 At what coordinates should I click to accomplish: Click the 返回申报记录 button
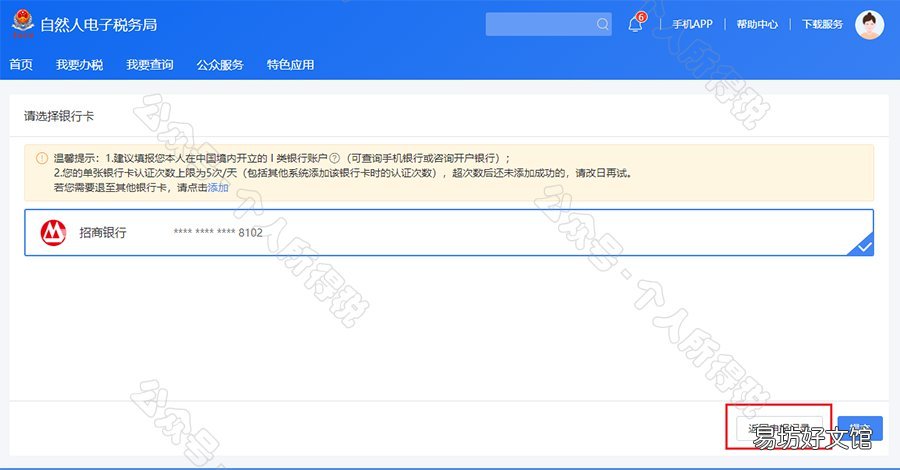click(x=779, y=428)
